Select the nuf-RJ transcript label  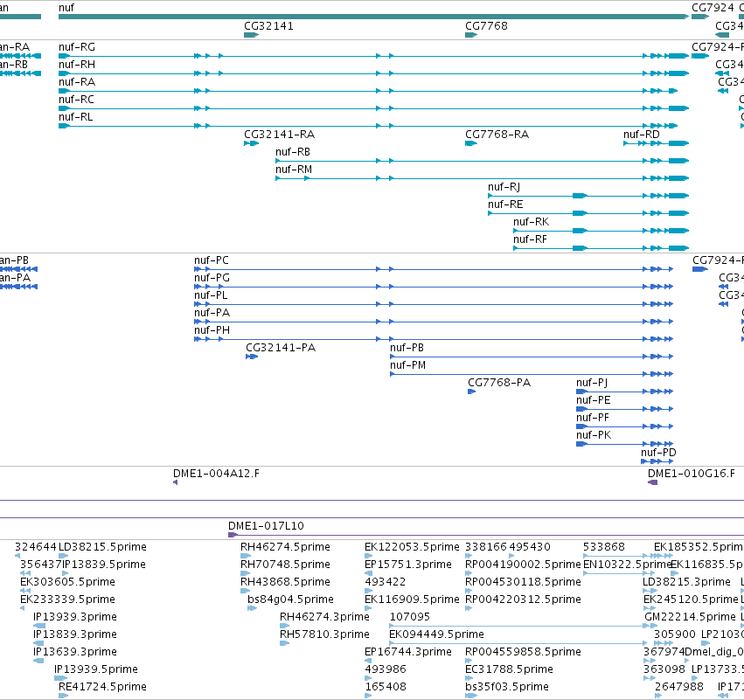point(504,187)
